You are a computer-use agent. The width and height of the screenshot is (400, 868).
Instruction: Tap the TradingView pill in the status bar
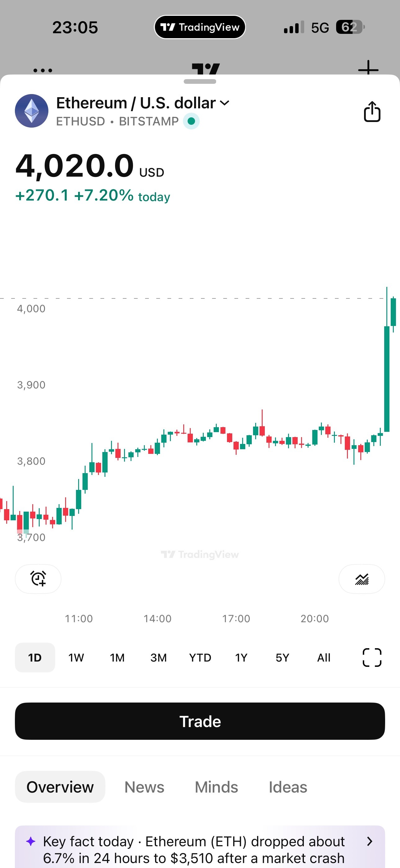point(200,27)
